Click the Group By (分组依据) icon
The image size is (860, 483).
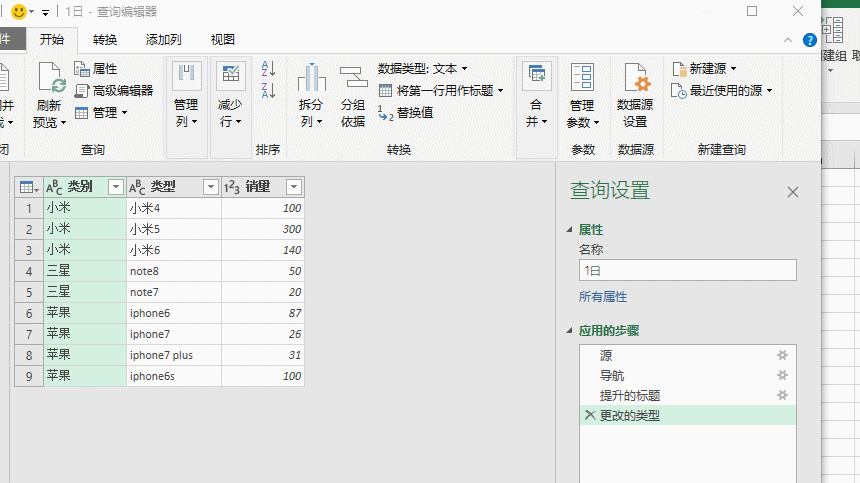pyautogui.click(x=353, y=77)
